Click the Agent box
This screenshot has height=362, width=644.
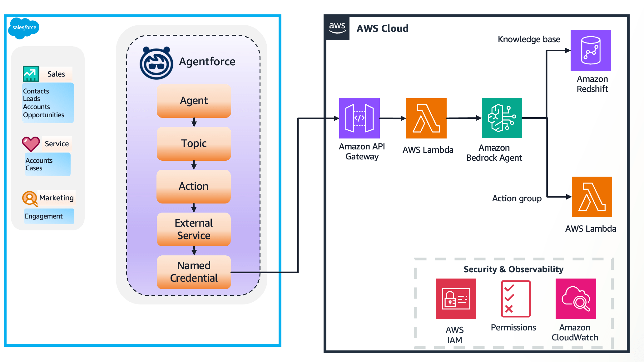click(194, 101)
